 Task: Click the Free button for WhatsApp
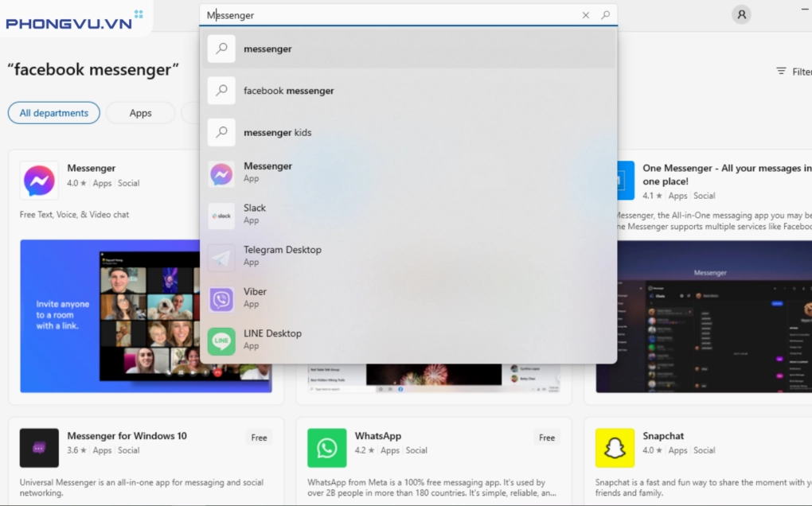(x=547, y=438)
